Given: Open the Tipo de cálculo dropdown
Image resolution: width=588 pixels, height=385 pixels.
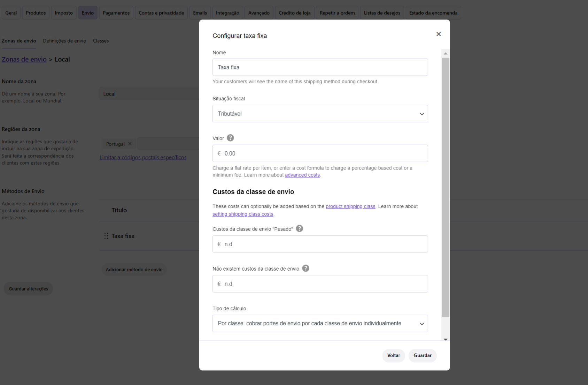Looking at the screenshot, I should [320, 324].
